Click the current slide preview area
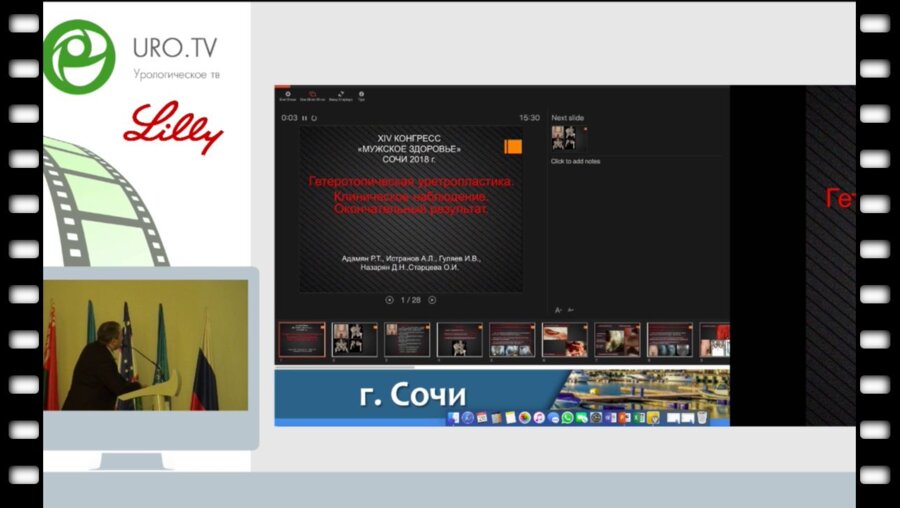Viewport: 900px width, 508px height. coord(411,208)
